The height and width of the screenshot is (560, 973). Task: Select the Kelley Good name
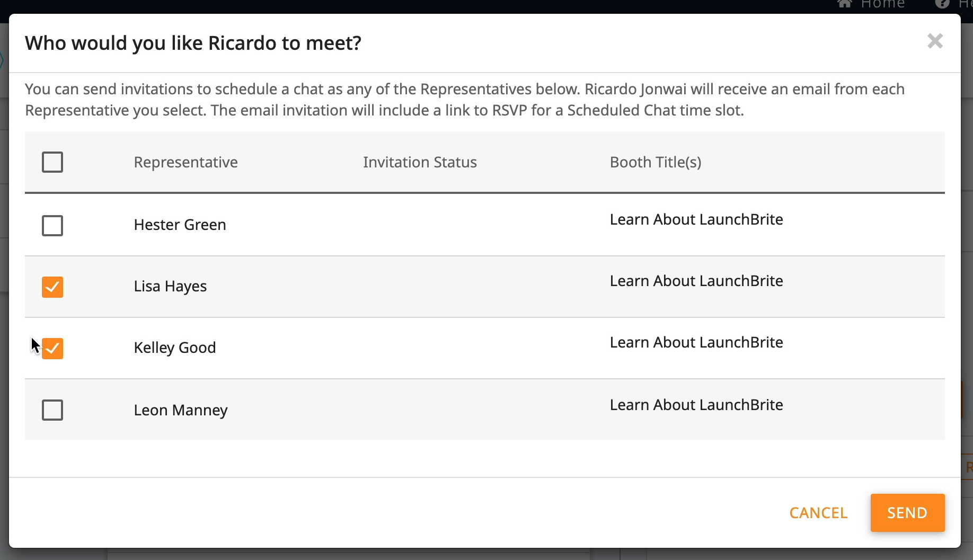[x=175, y=348]
